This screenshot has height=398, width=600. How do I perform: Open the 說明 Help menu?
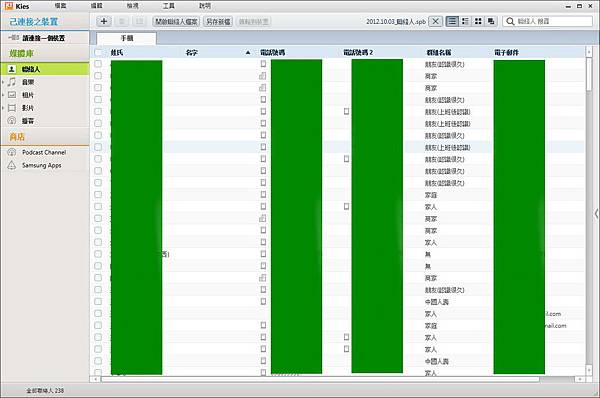click(205, 6)
